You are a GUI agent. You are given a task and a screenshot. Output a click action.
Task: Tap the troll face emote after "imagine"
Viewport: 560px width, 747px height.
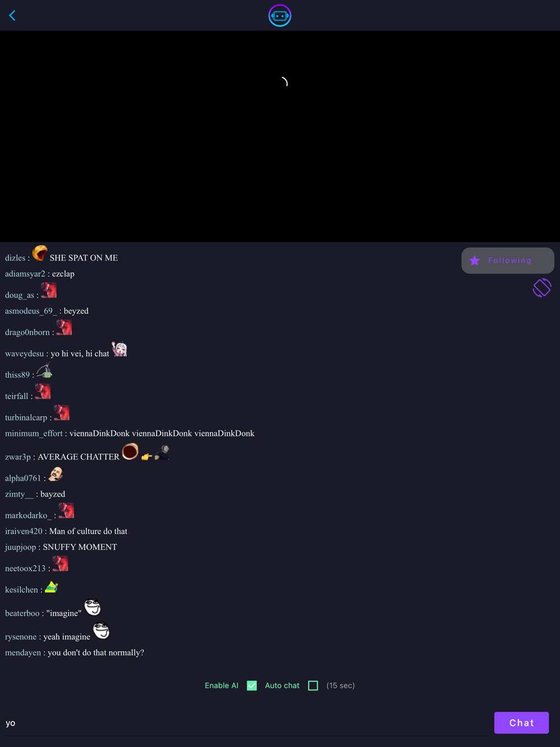(92, 606)
